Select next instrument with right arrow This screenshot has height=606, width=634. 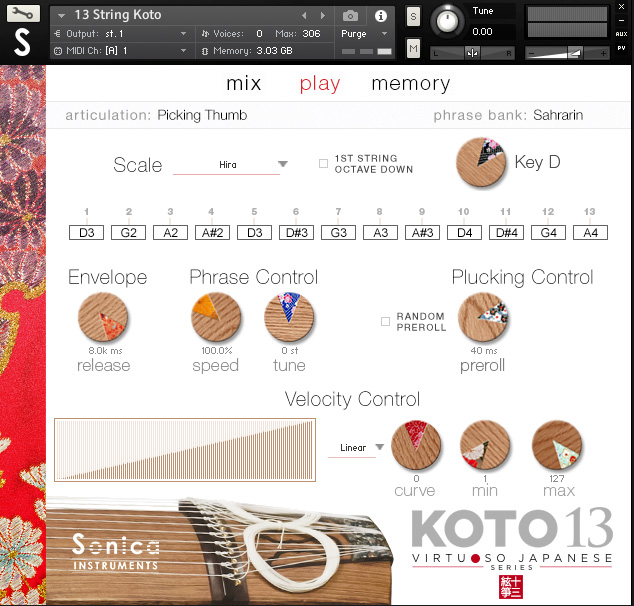tap(322, 16)
